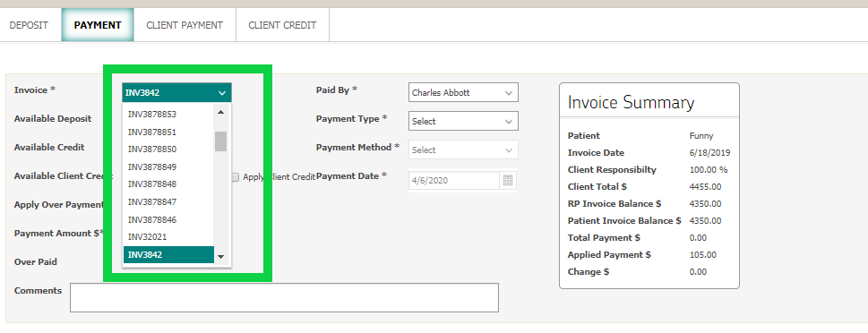
Task: Click the Patient value Funny
Action: coord(701,136)
